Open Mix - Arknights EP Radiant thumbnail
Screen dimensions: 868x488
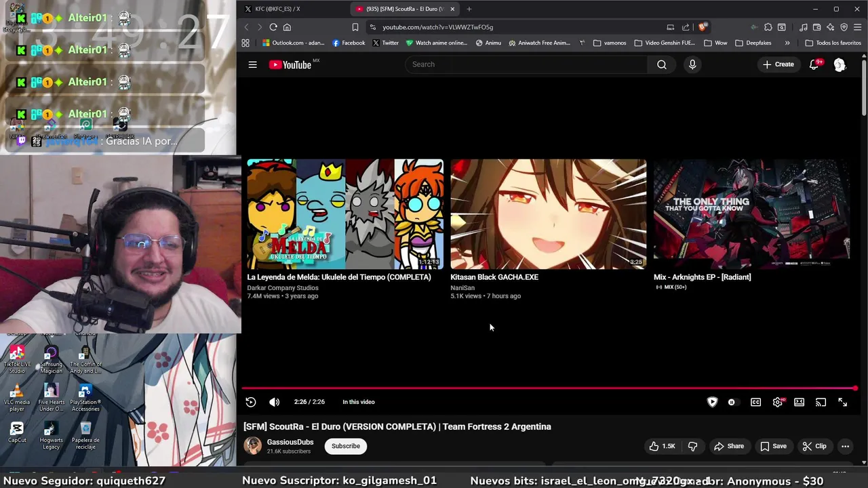pyautogui.click(x=751, y=214)
